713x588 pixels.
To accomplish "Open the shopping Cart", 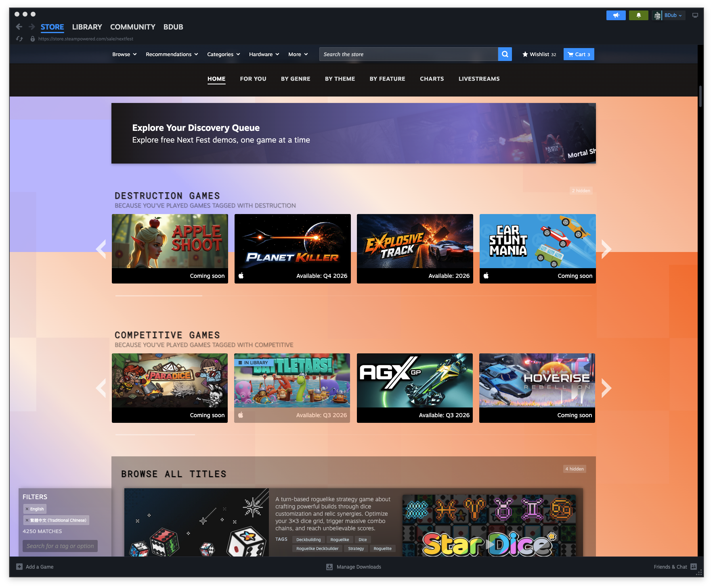I will point(579,54).
